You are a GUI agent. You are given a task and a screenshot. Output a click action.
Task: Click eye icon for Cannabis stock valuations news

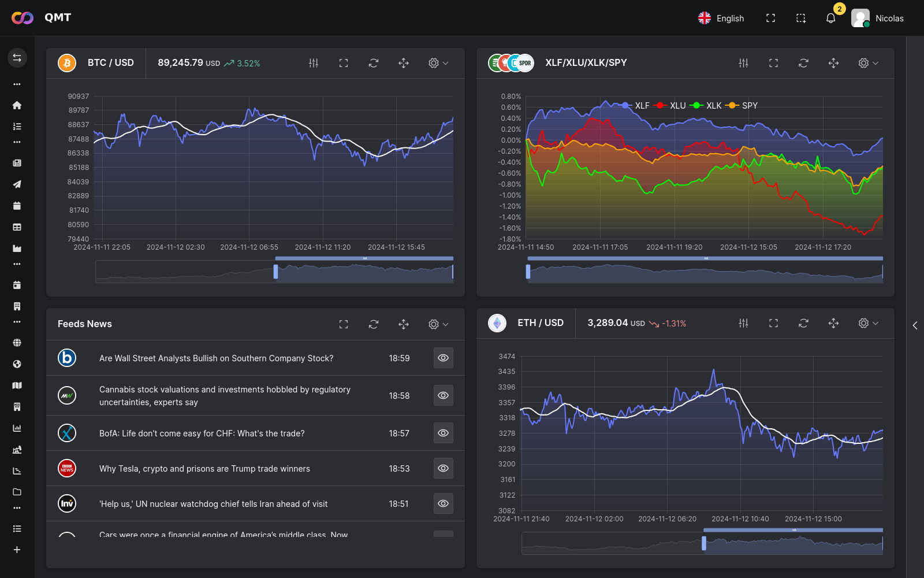click(x=443, y=395)
